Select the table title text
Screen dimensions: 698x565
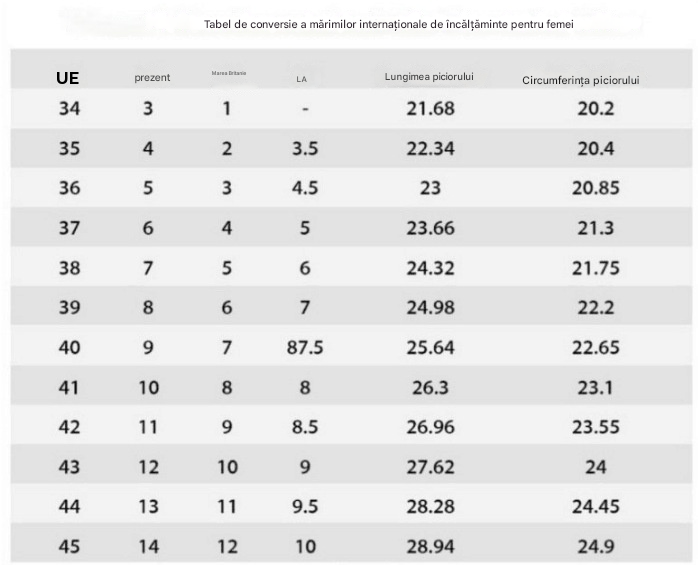(389, 24)
